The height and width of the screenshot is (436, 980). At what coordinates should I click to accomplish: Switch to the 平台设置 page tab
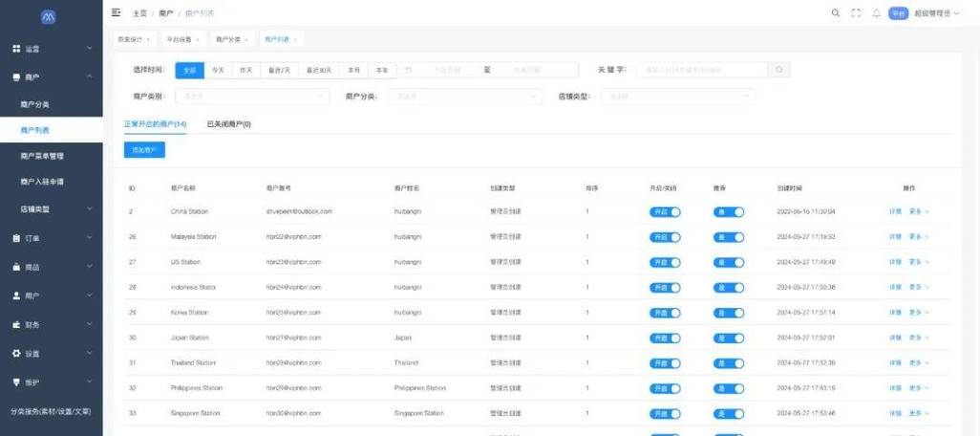[179, 39]
